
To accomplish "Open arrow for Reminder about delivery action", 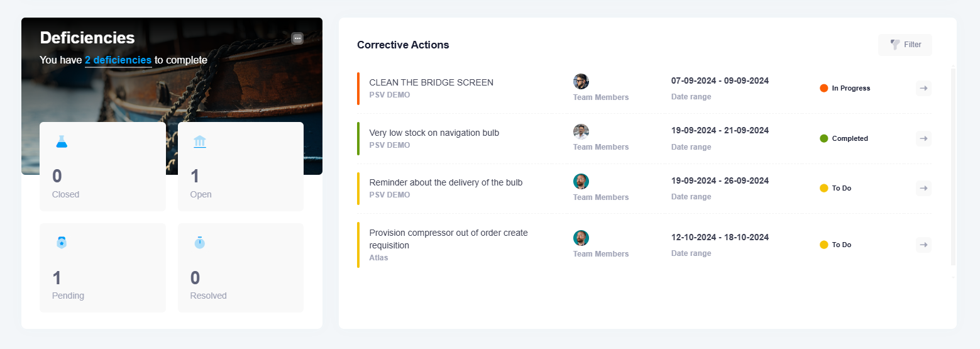I will 923,188.
